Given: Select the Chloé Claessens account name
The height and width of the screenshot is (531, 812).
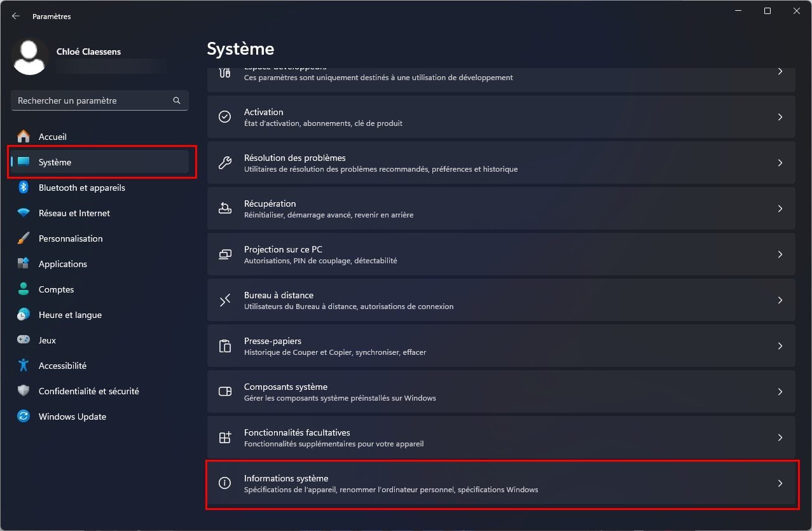Looking at the screenshot, I should [x=89, y=52].
